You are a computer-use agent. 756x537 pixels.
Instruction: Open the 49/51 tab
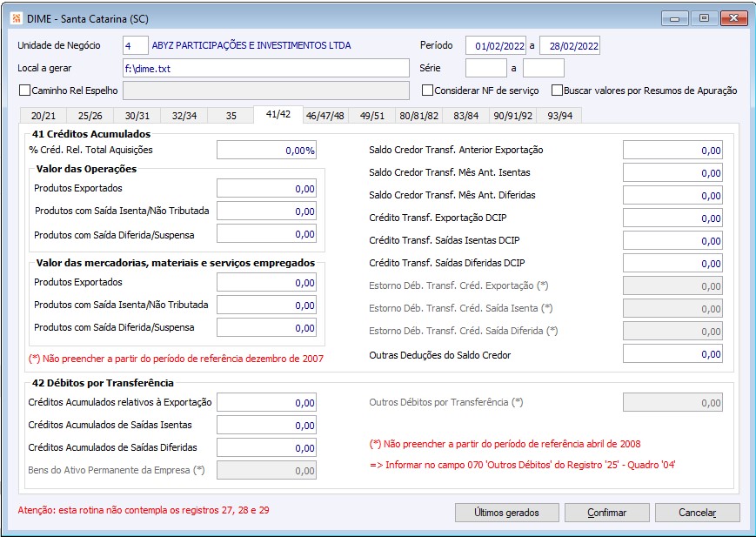coord(371,116)
